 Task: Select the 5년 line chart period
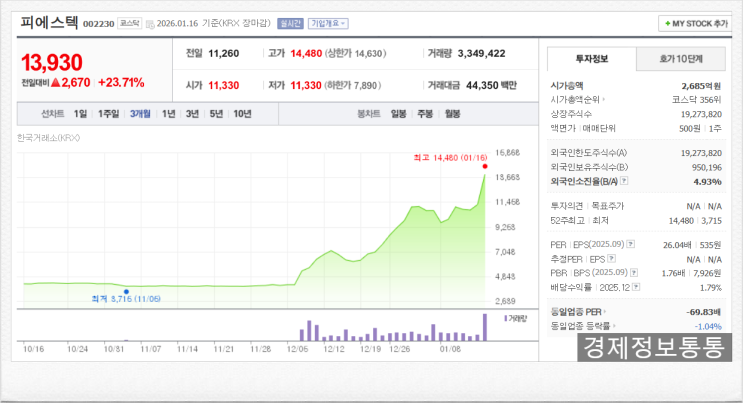(x=216, y=114)
